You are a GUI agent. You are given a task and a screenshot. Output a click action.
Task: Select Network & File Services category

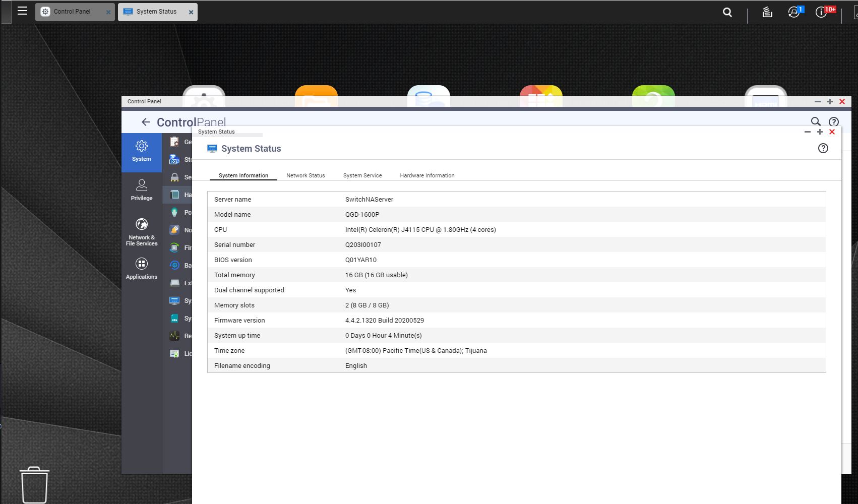click(x=142, y=232)
